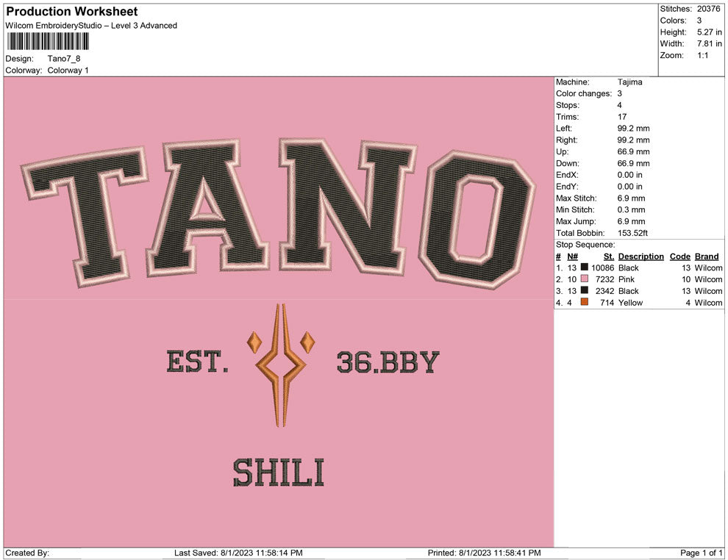Click 'Page 1 of 1' in the footer

[701, 553]
